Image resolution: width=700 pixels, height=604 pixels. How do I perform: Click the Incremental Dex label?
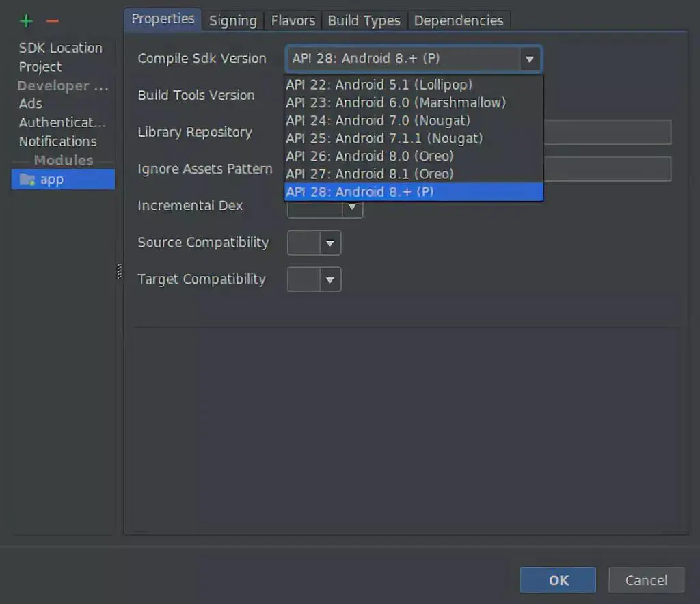pyautogui.click(x=190, y=206)
